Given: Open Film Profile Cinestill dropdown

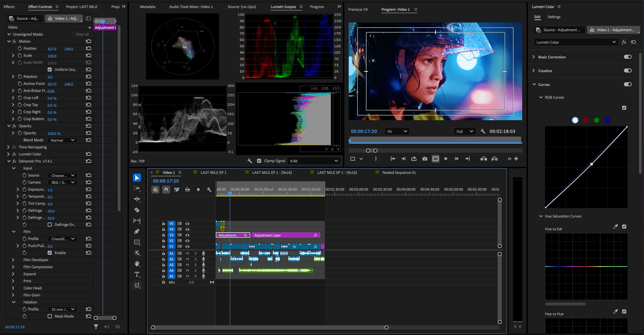Looking at the screenshot, I should click(62, 239).
